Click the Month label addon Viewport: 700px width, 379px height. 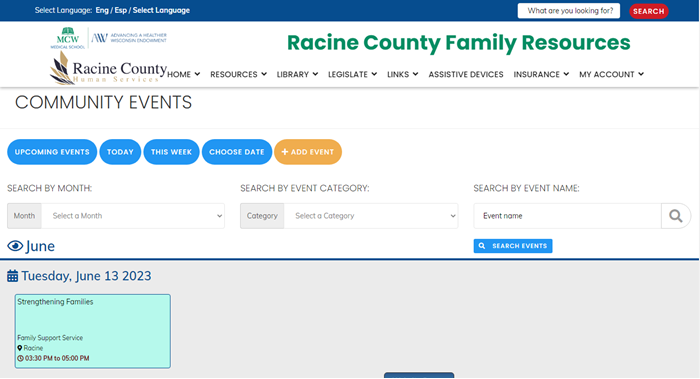click(24, 216)
